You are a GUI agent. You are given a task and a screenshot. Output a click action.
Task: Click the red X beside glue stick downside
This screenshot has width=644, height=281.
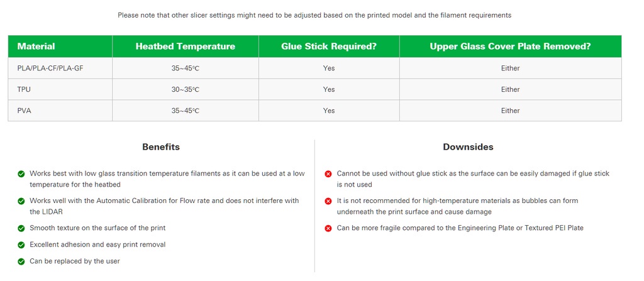tap(328, 174)
